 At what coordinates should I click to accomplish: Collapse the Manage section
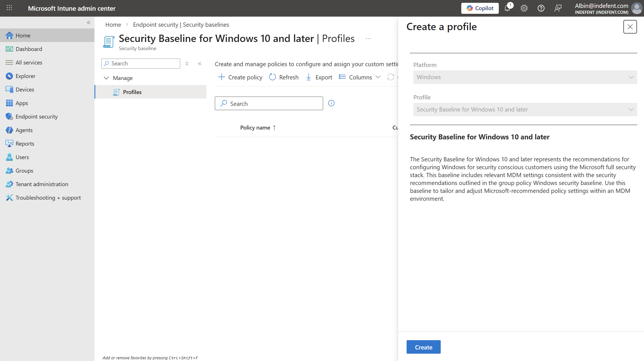pyautogui.click(x=106, y=78)
